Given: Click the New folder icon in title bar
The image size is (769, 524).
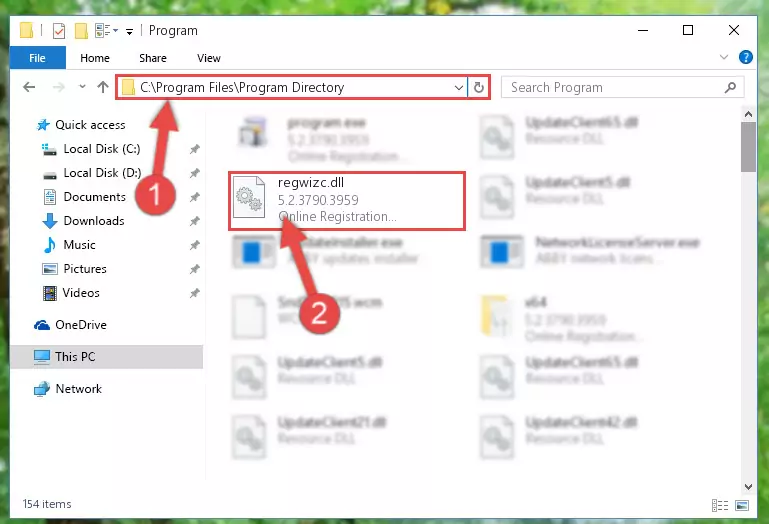Looking at the screenshot, I should [x=81, y=30].
